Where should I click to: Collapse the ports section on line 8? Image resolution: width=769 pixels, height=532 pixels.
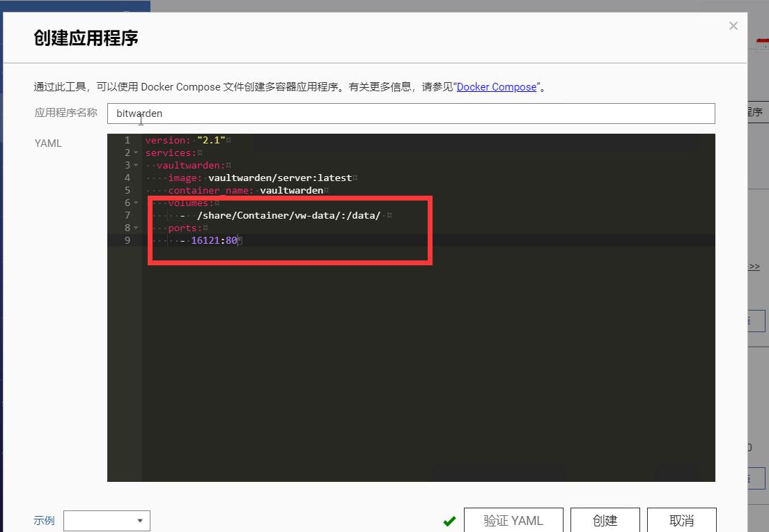point(134,228)
